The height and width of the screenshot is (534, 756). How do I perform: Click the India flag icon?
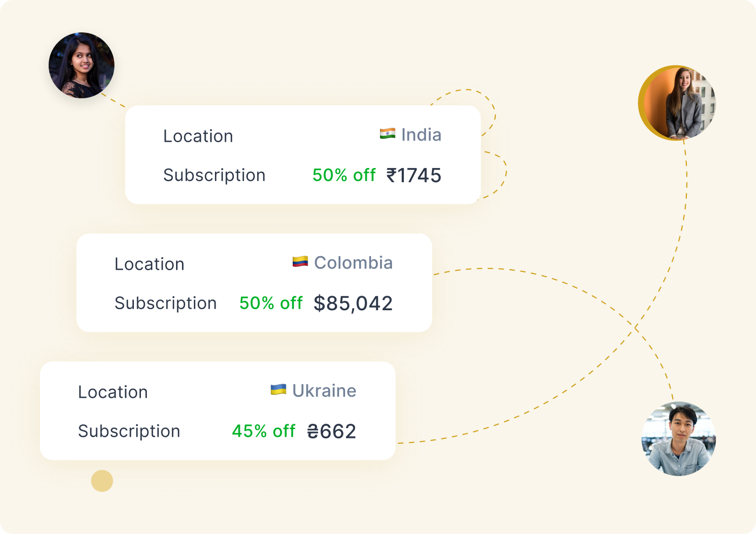coord(387,133)
